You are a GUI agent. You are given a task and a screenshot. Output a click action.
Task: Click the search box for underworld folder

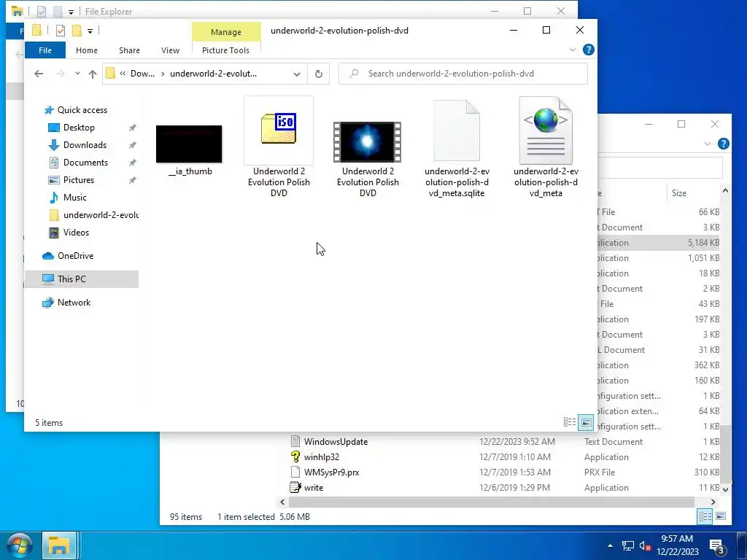tap(463, 74)
